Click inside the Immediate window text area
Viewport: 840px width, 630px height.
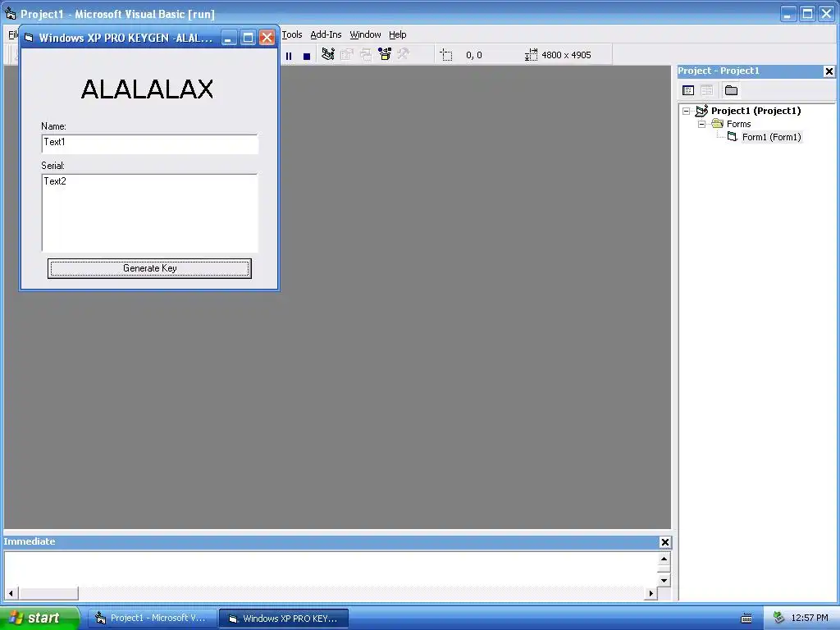click(331, 569)
